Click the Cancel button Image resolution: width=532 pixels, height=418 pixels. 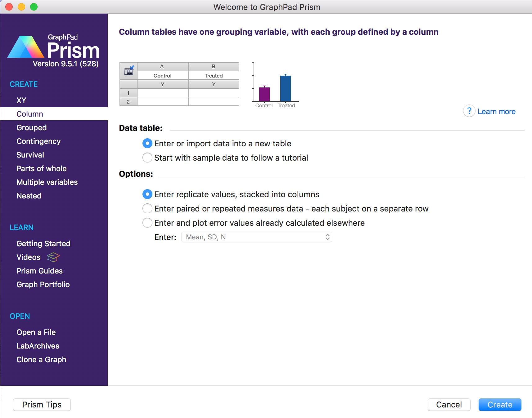(449, 405)
